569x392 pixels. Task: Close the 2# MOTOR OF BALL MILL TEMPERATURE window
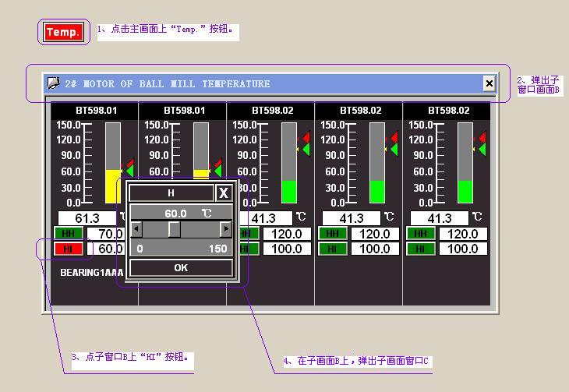(x=489, y=83)
